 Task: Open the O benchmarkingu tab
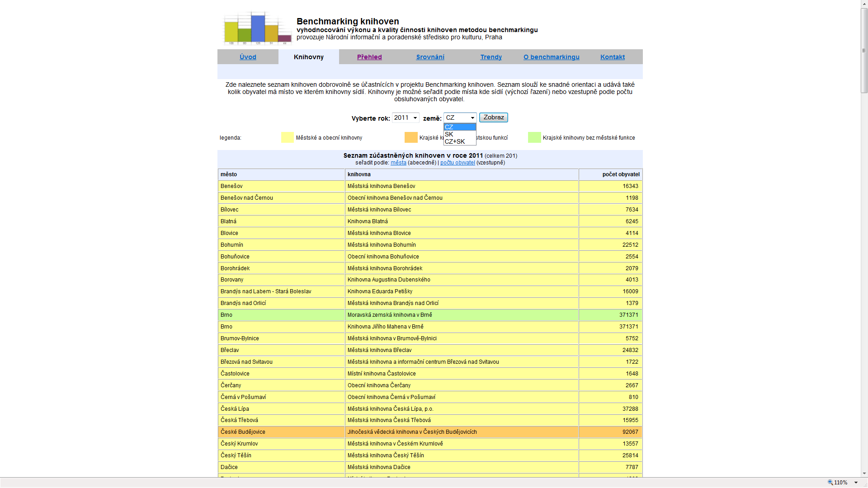coord(552,57)
